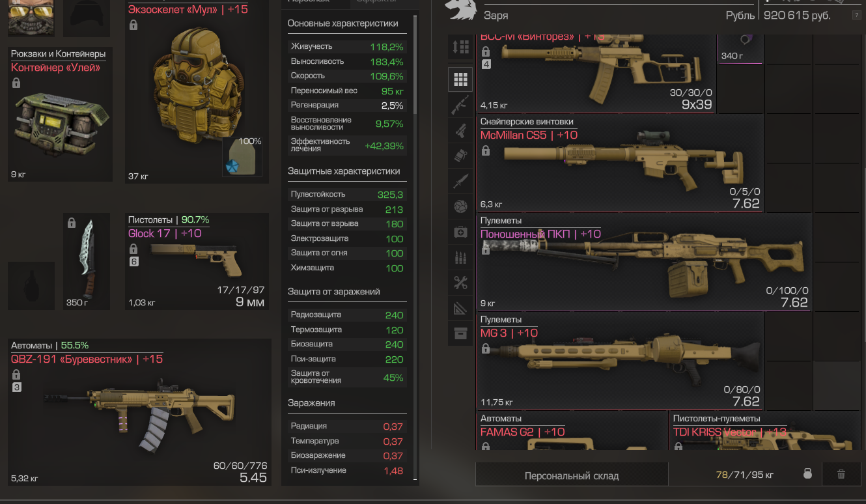Select the ВСС-М «Винторез» weapon
Image resolution: width=866 pixels, height=504 pixels.
[x=596, y=73]
